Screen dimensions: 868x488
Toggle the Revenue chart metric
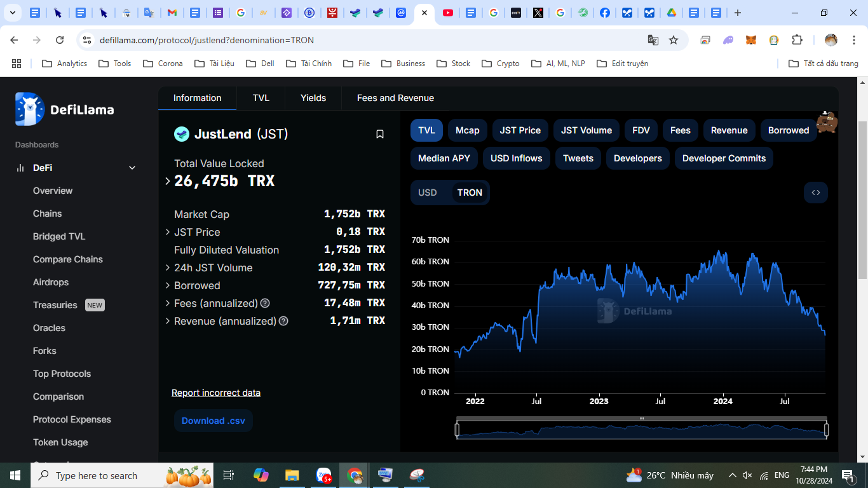tap(729, 130)
